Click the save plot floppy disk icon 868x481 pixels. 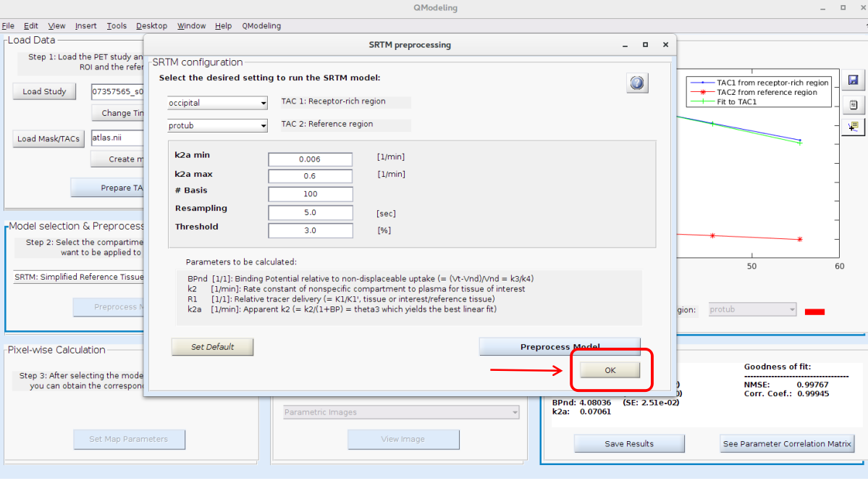pos(853,80)
